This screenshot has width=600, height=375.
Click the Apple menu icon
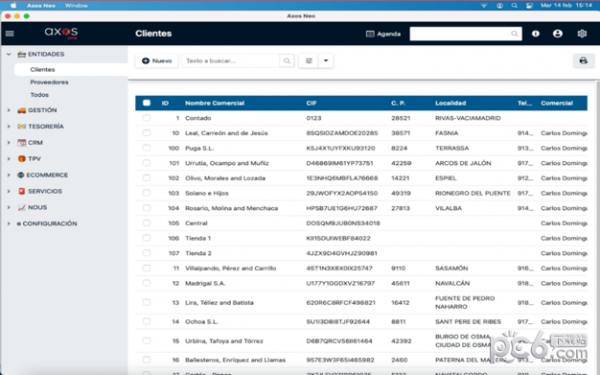point(13,5)
